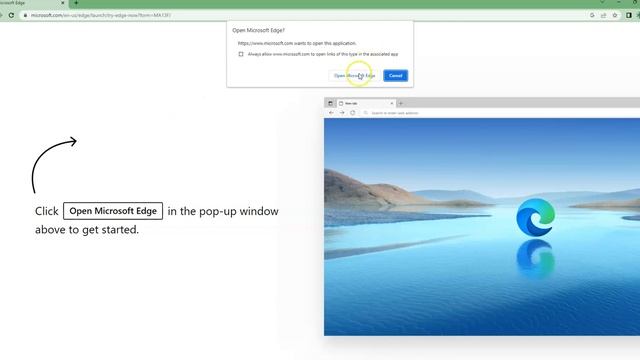Open the tab search chevron in the title bar
The width and height of the screenshot is (640, 360).
[602, 2]
